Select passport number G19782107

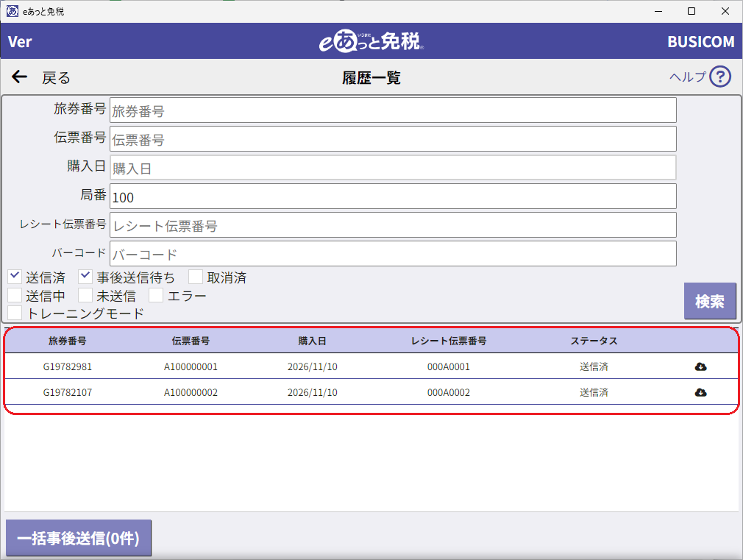point(67,393)
